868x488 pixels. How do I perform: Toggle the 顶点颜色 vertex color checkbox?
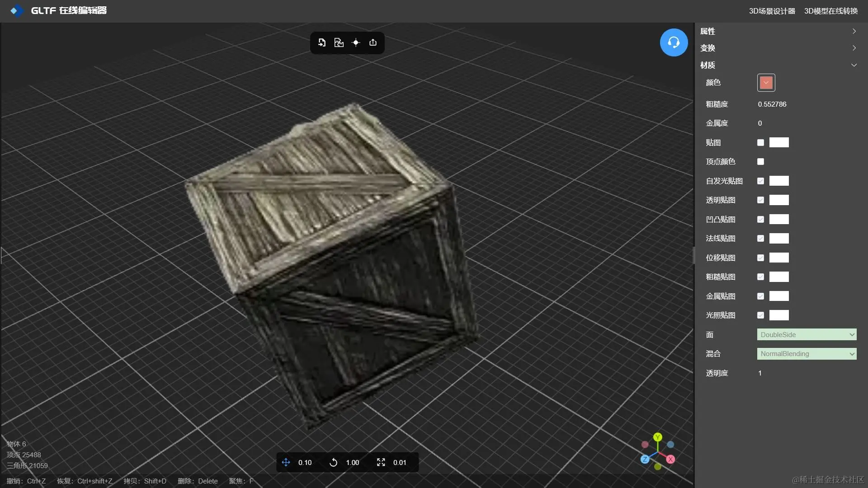760,162
